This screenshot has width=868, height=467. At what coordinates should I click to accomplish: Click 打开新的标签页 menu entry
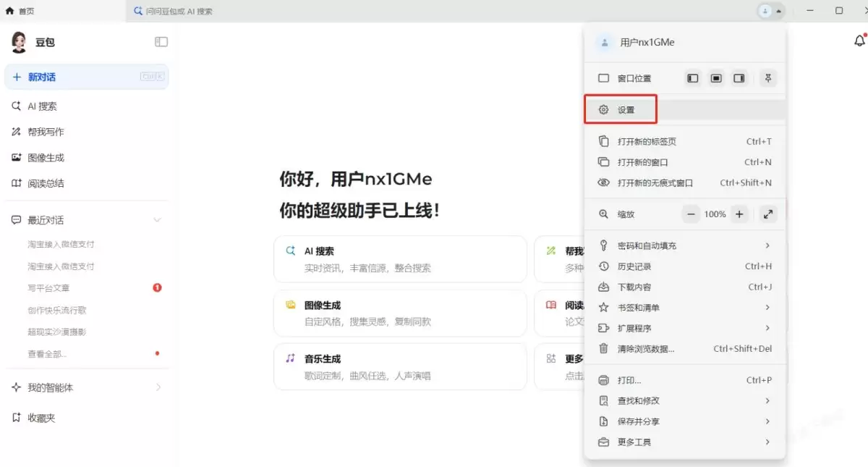[x=684, y=142]
